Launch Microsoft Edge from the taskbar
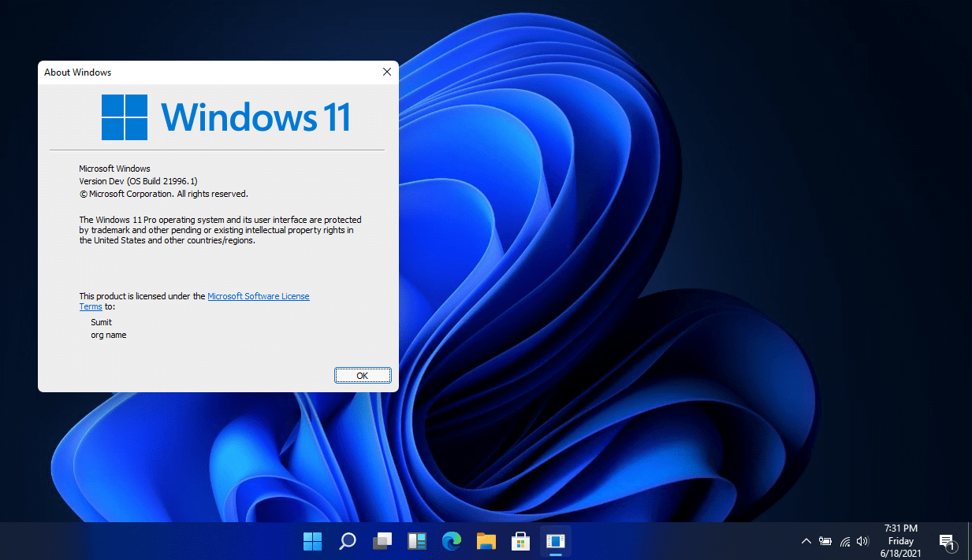 click(x=451, y=541)
